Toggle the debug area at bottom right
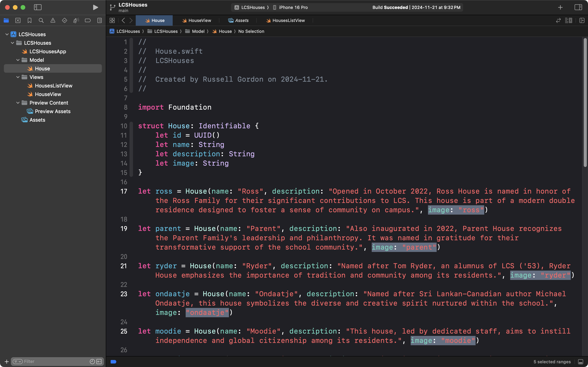The image size is (588, 367). tap(581, 362)
